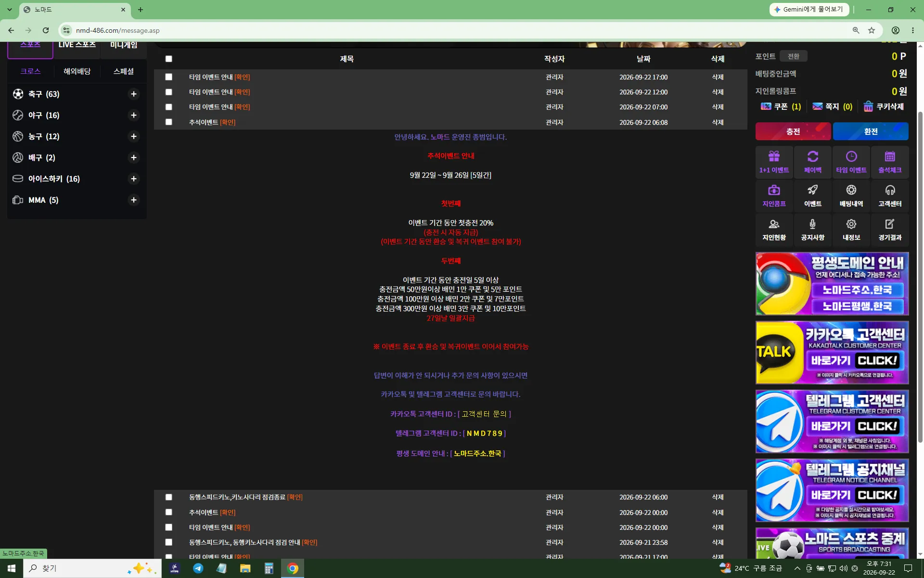
Task: Tick checkbox for 동행스피드키노 점검종료 message
Action: (x=168, y=497)
